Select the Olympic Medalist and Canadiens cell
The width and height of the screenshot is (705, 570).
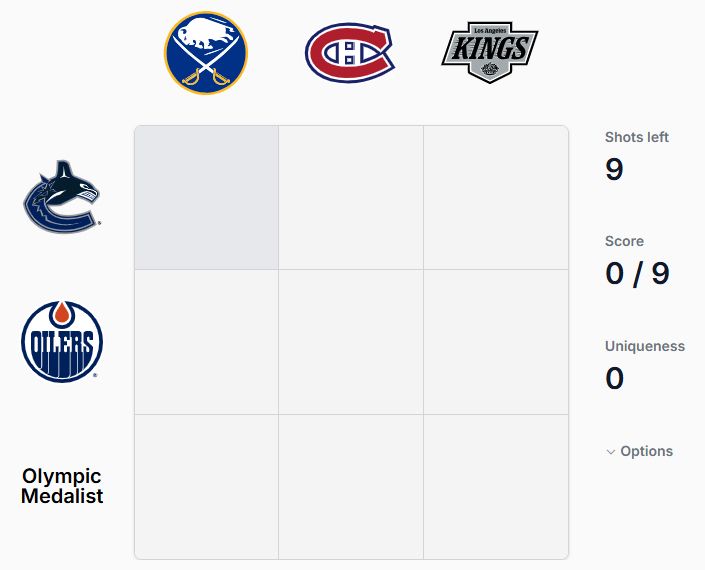tap(351, 487)
